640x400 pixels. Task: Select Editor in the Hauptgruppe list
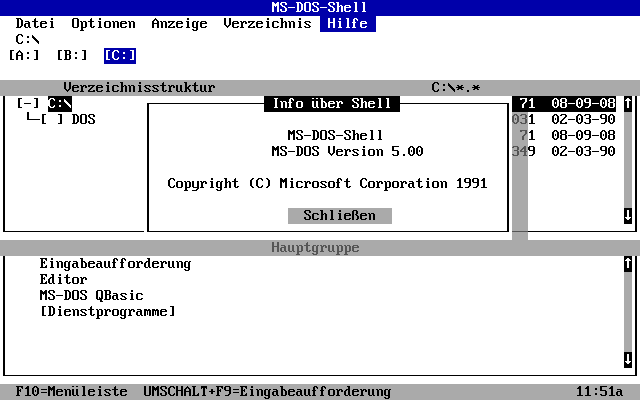click(x=63, y=280)
